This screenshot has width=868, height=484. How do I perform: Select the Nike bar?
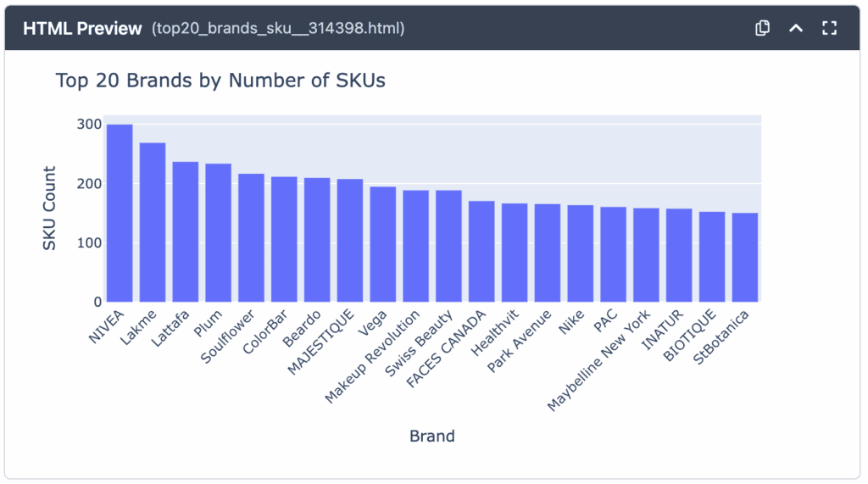[580, 253]
